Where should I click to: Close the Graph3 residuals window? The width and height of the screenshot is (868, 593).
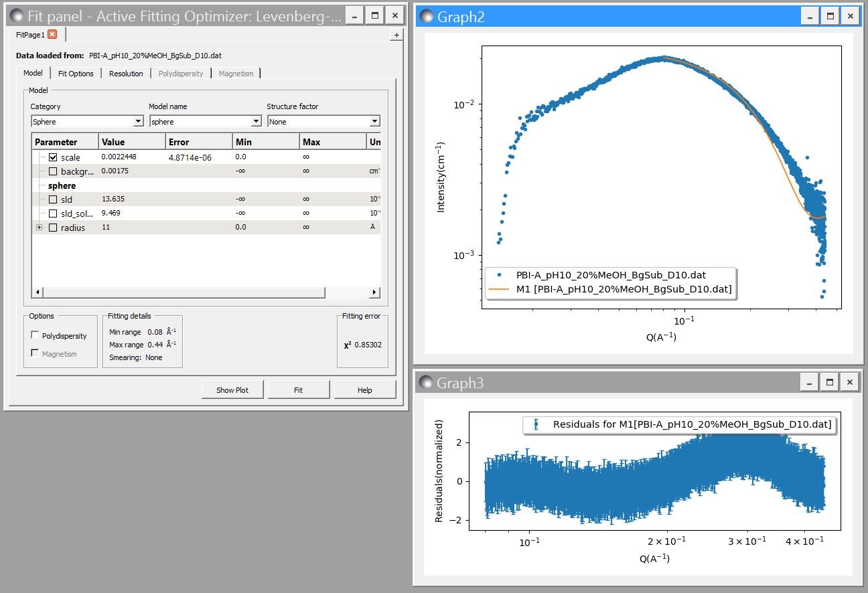coord(849,382)
